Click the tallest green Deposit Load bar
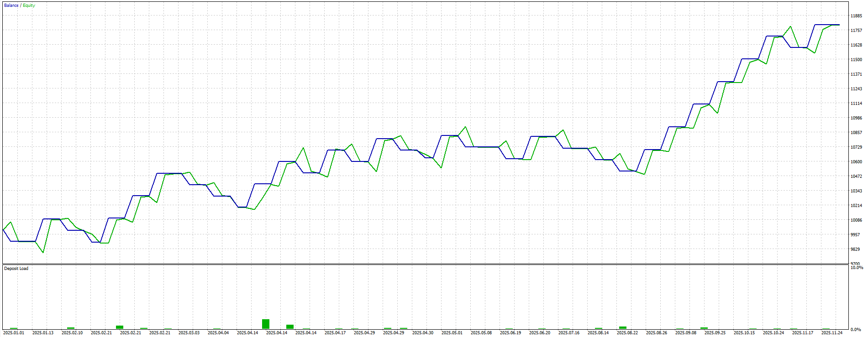This screenshot has height=337, width=868. tap(266, 324)
